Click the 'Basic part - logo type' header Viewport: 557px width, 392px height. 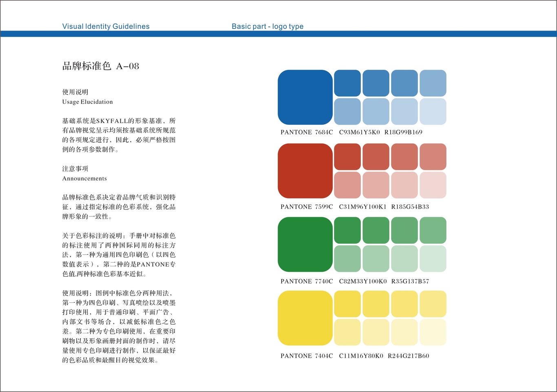[x=267, y=26]
